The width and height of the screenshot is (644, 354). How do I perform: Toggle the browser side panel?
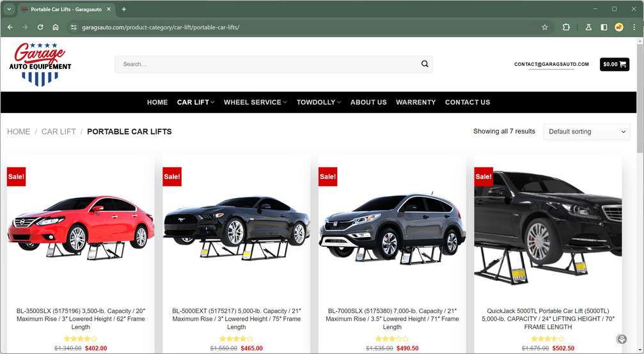(x=604, y=27)
